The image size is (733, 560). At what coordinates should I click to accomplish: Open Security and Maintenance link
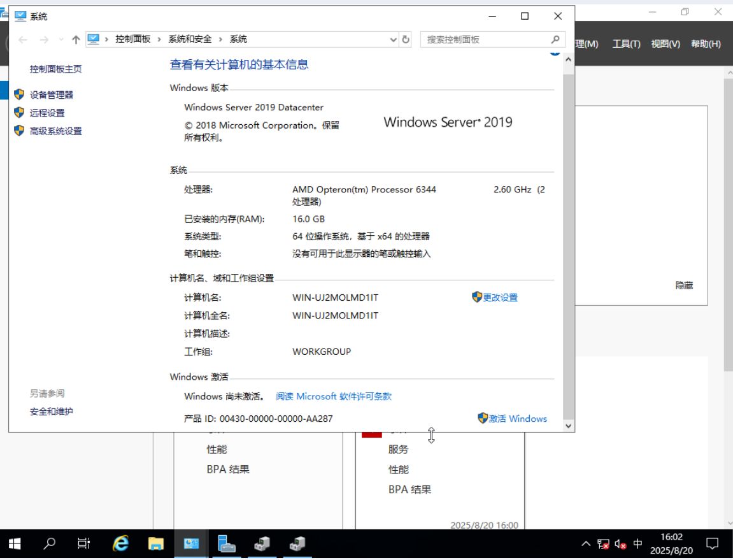[52, 412]
